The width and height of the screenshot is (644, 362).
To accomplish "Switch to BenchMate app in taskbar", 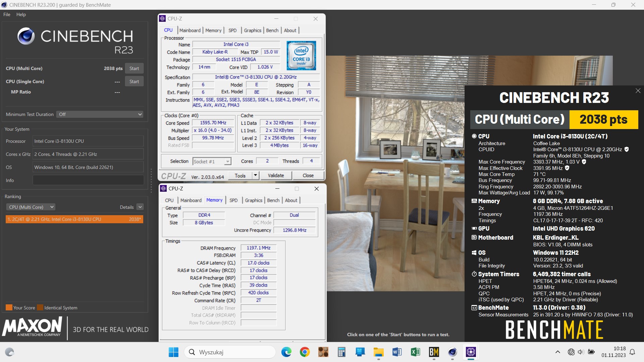I will coord(434,352).
